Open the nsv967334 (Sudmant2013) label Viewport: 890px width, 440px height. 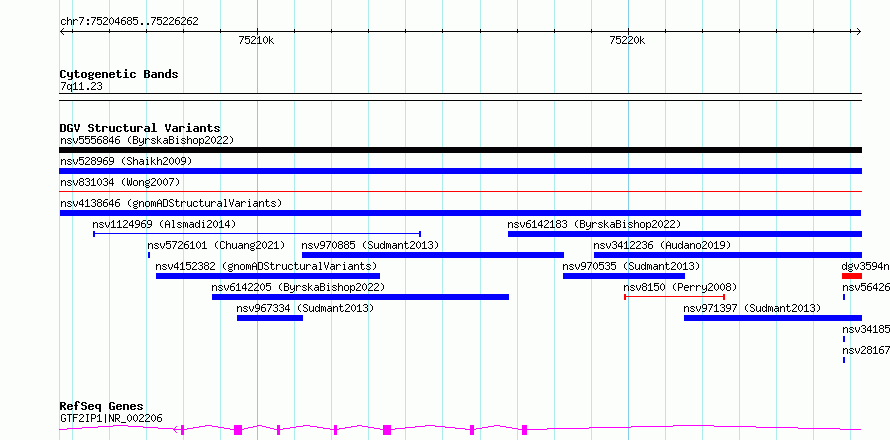[305, 308]
